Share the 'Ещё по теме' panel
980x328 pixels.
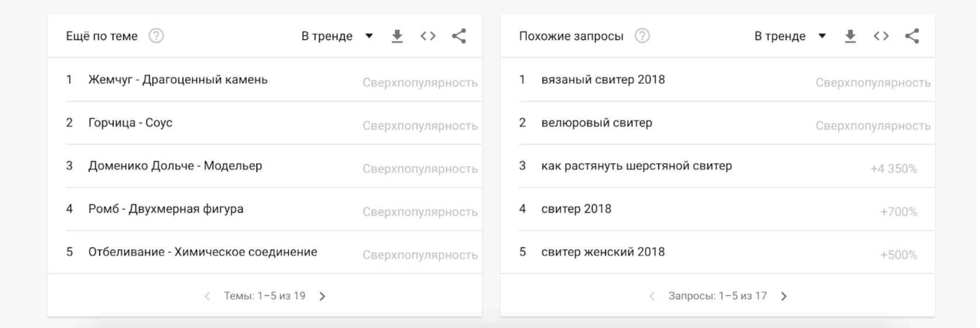[459, 36]
